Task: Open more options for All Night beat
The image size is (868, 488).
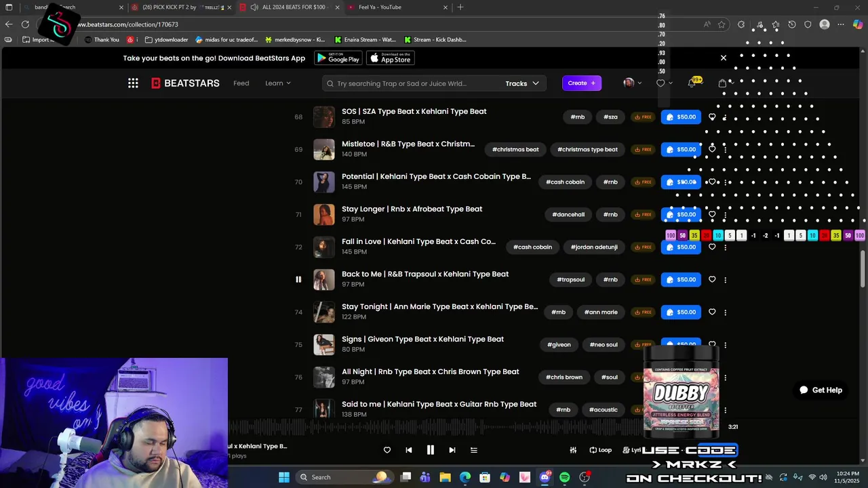Action: point(725,378)
